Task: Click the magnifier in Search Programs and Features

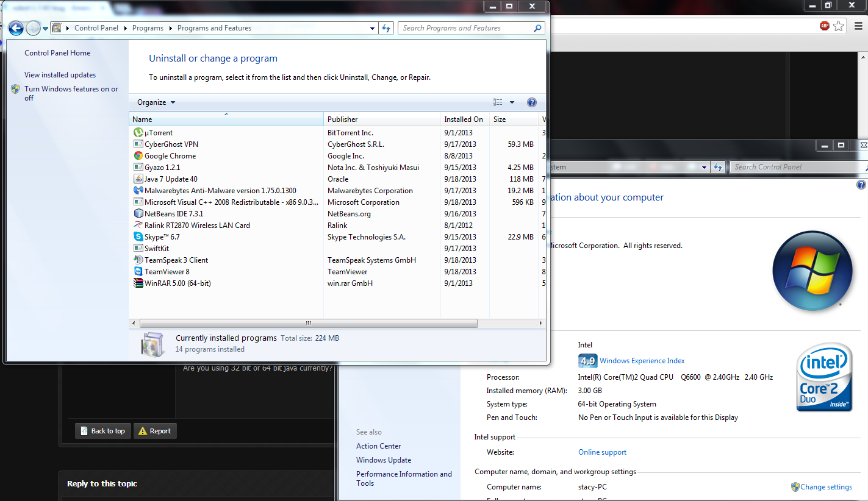Action: [537, 28]
